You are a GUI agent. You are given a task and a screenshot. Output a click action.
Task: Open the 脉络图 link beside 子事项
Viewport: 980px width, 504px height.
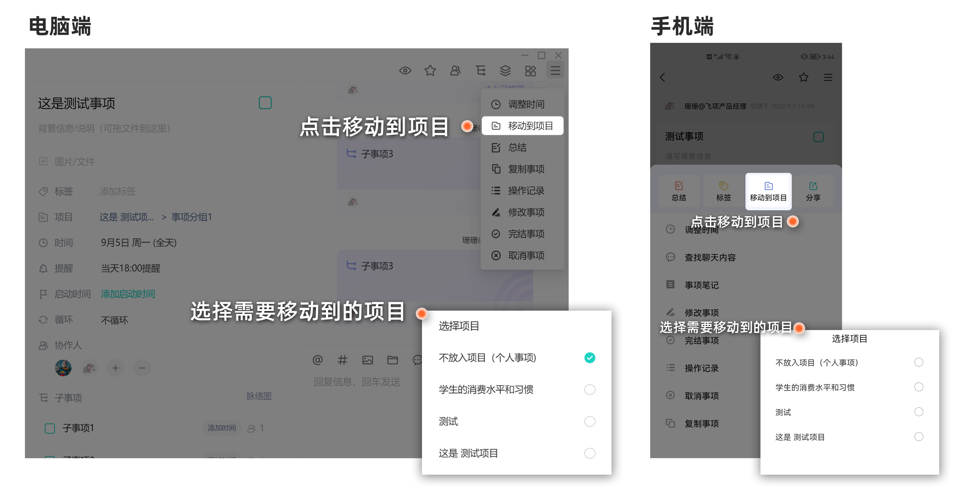click(259, 396)
